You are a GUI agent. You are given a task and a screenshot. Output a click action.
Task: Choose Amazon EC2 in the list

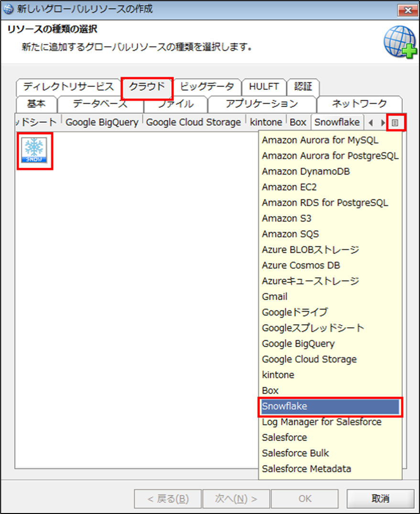click(330, 187)
